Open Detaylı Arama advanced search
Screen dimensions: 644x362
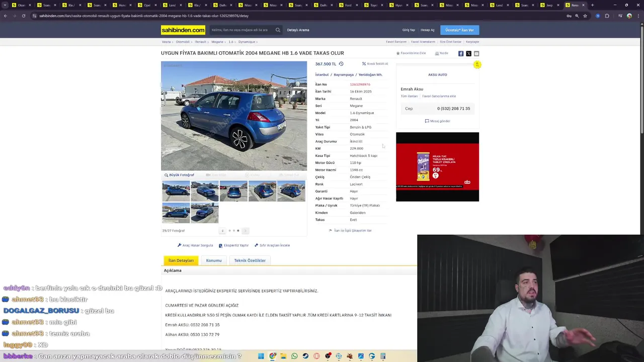click(x=298, y=30)
